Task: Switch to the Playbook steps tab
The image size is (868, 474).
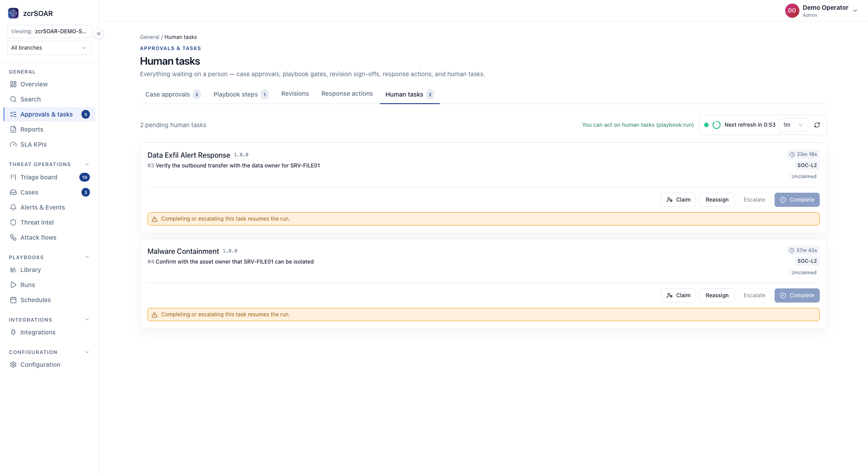Action: click(241, 94)
